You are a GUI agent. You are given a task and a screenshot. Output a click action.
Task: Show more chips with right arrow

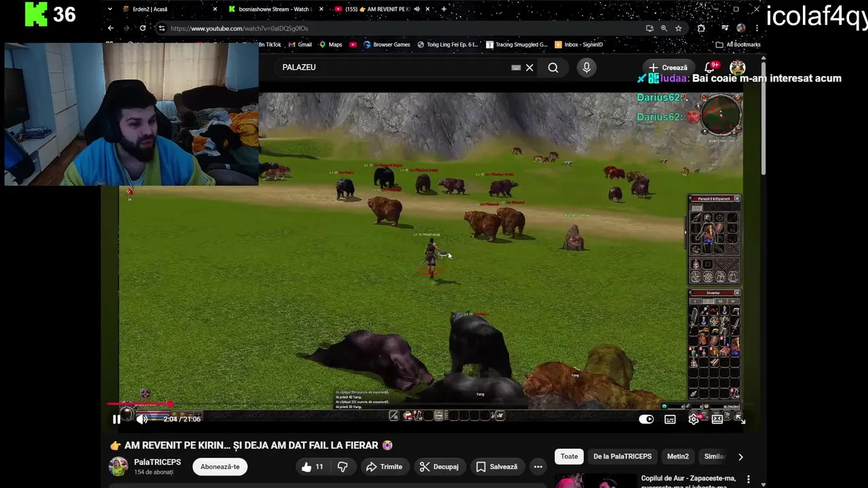[x=741, y=457]
